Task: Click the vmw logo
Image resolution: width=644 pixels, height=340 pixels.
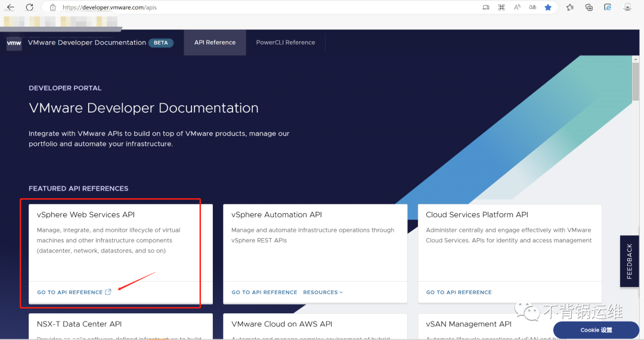Action: tap(14, 43)
